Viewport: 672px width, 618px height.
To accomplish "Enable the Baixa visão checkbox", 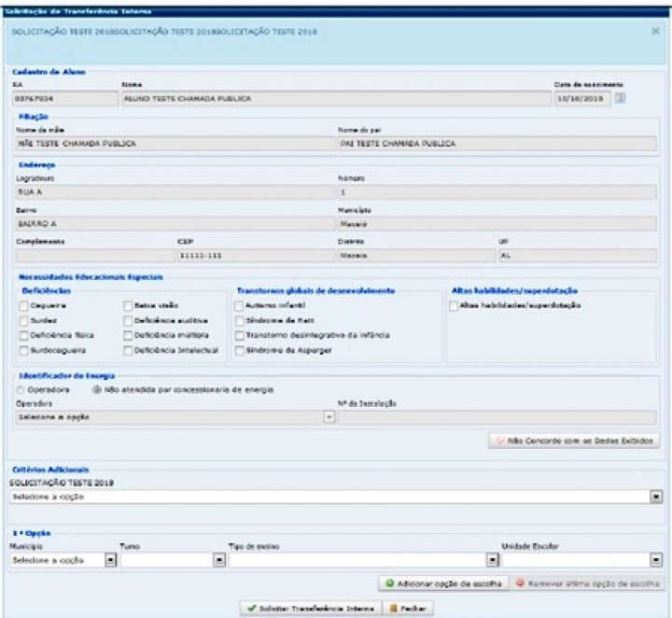I will pyautogui.click(x=127, y=305).
